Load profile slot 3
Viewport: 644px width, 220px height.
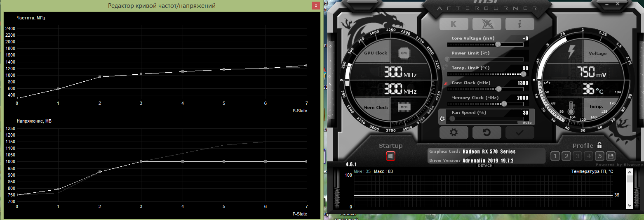coord(577,156)
